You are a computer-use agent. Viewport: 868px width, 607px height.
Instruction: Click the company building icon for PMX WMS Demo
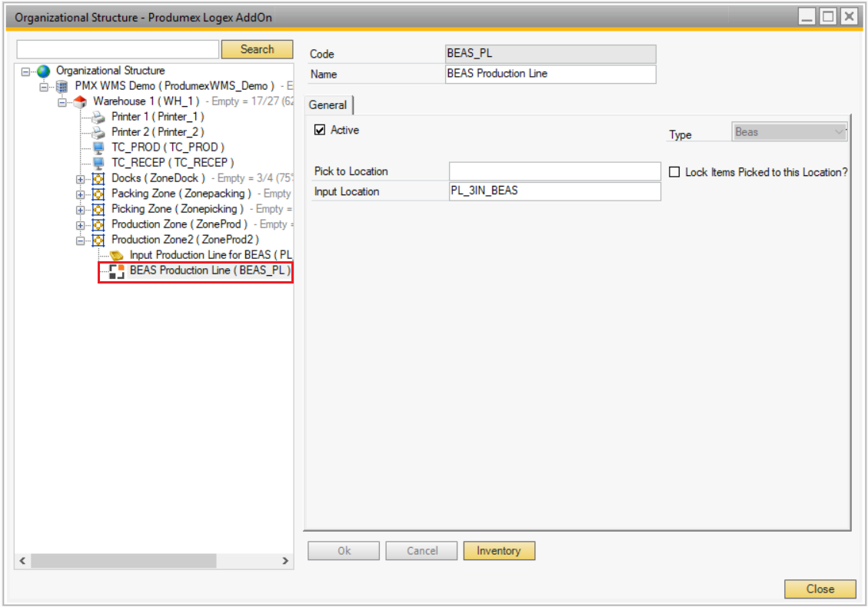coord(62,86)
